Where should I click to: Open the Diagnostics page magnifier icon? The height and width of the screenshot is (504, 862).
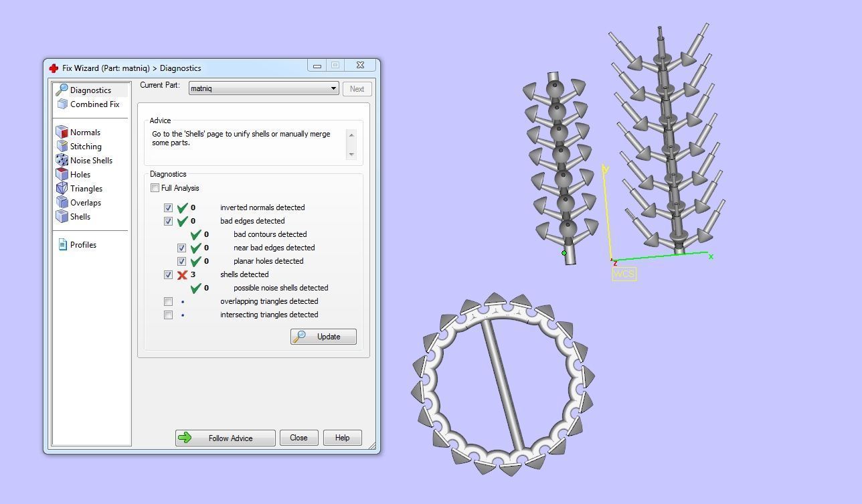(62, 90)
